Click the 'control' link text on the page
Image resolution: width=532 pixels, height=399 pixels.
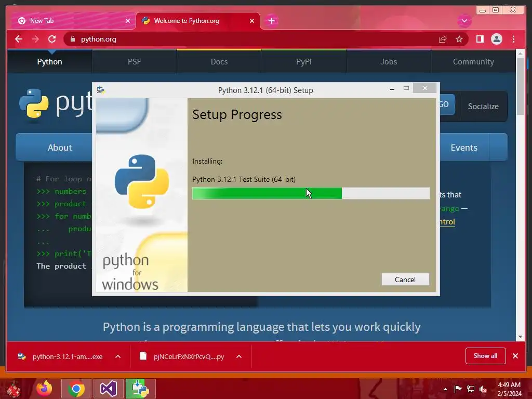[447, 222]
